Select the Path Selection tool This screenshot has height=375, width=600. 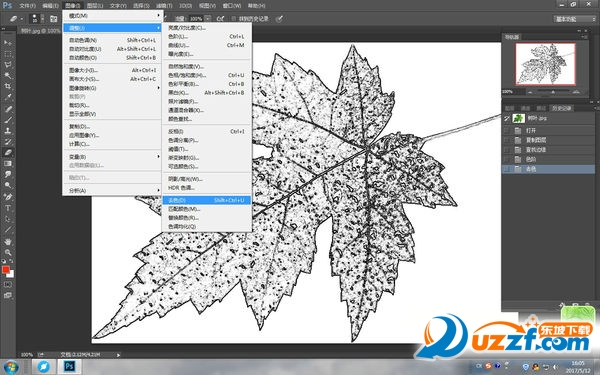coord(8,219)
